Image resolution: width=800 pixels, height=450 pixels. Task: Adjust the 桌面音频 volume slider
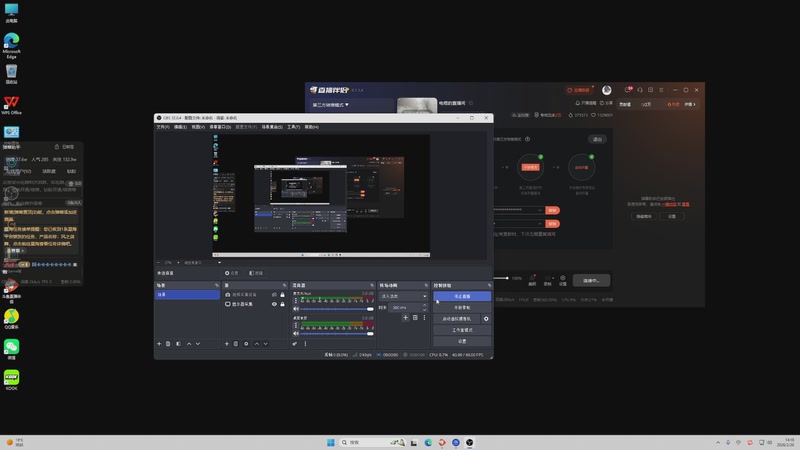coord(337,333)
